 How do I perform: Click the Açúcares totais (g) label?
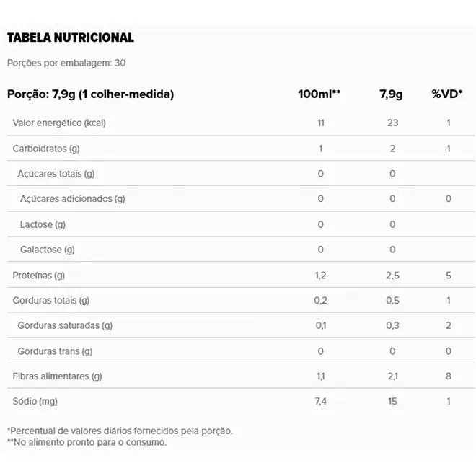pos(56,174)
